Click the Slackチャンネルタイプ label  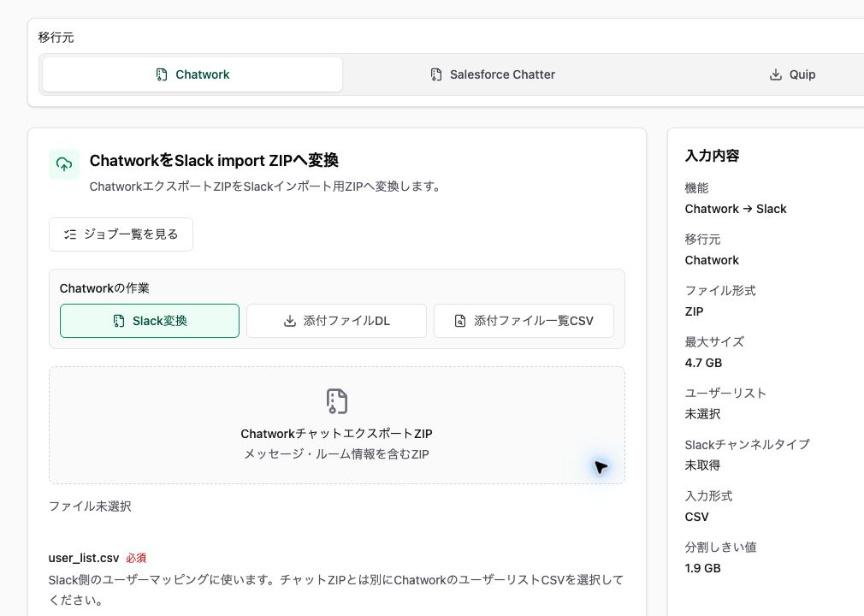click(x=747, y=444)
